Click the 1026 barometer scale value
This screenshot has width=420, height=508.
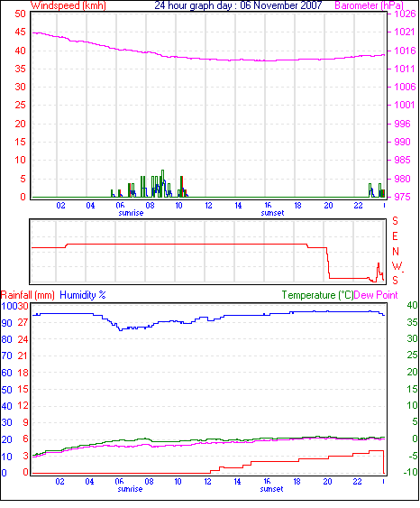click(x=405, y=14)
